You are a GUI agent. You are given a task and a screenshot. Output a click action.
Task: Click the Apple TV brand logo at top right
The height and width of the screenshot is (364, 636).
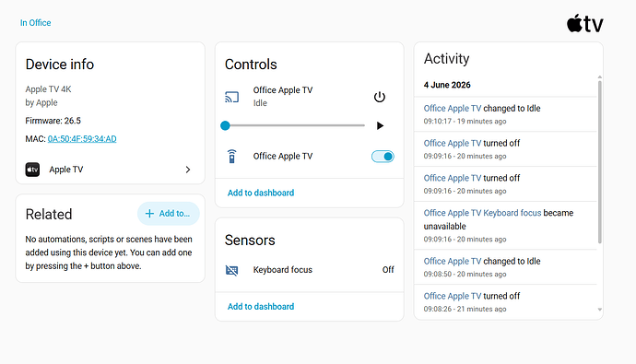[585, 24]
